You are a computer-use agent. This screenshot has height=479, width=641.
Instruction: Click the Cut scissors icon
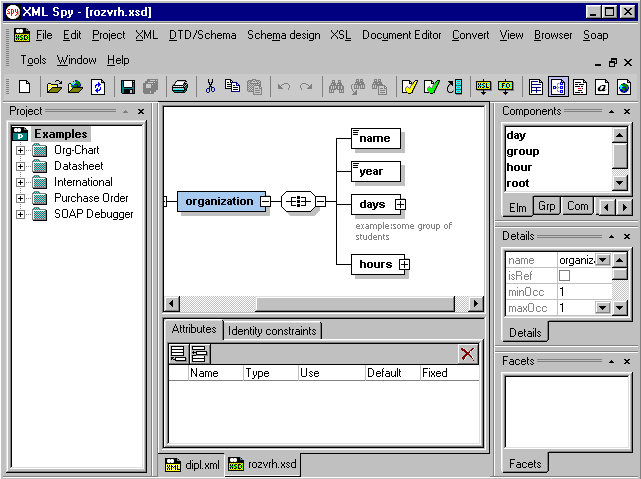click(211, 87)
